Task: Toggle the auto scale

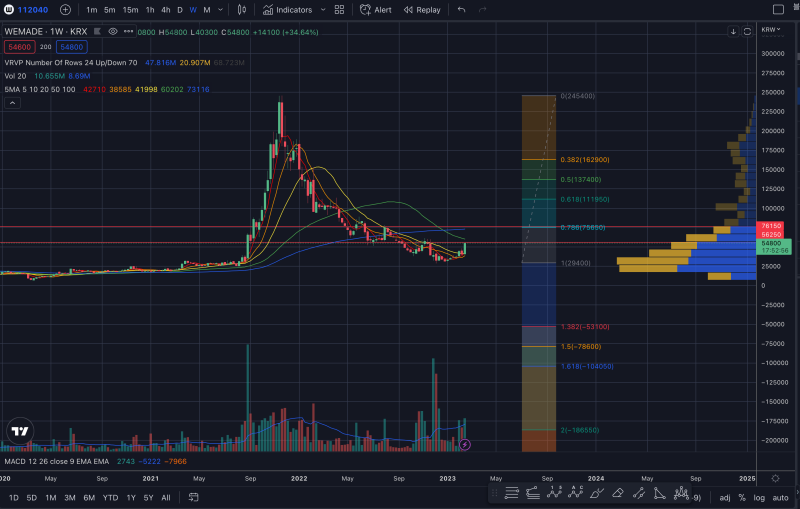Action: pyautogui.click(x=781, y=498)
